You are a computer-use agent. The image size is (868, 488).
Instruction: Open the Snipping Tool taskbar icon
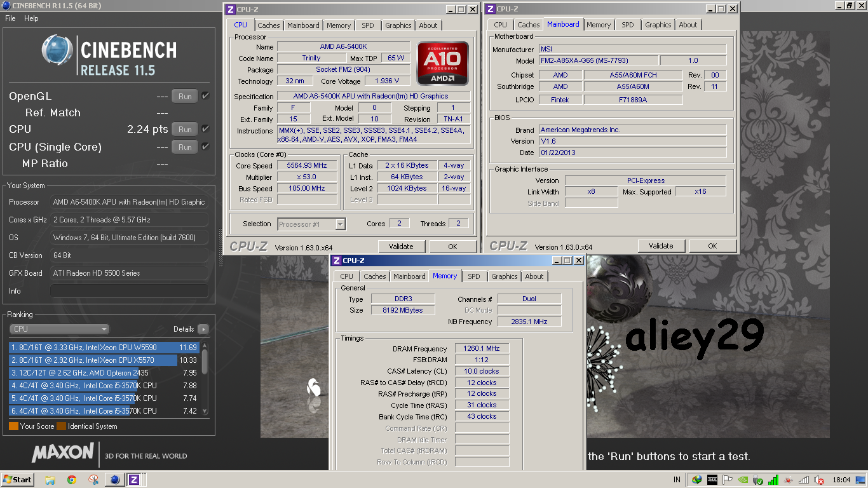coord(93,480)
